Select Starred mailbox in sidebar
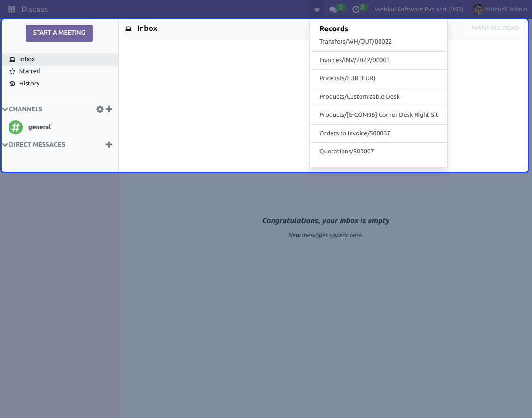The width and height of the screenshot is (532, 418). pos(60,71)
